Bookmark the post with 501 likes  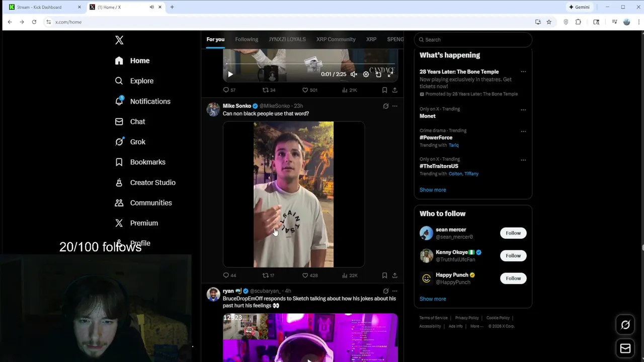pyautogui.click(x=384, y=90)
